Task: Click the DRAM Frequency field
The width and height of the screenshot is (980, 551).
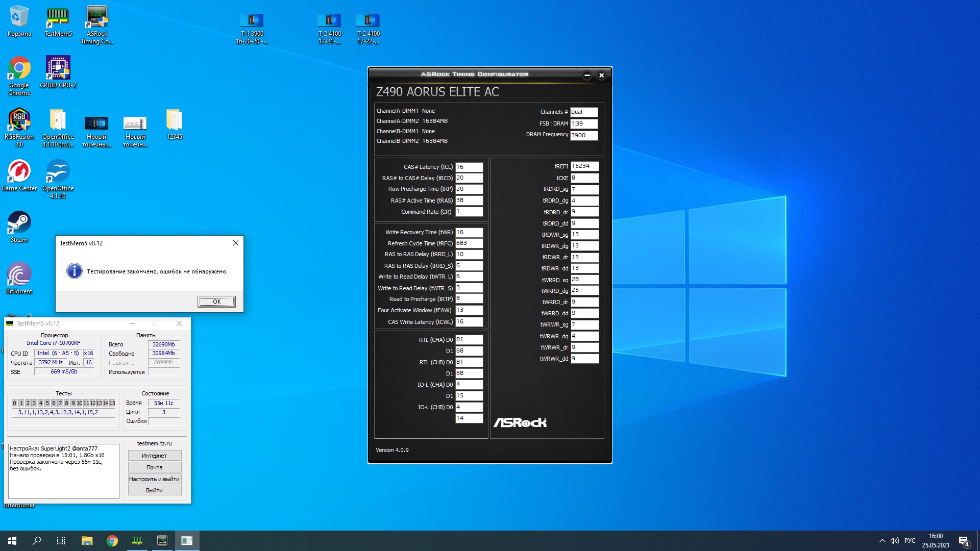Action: [583, 135]
